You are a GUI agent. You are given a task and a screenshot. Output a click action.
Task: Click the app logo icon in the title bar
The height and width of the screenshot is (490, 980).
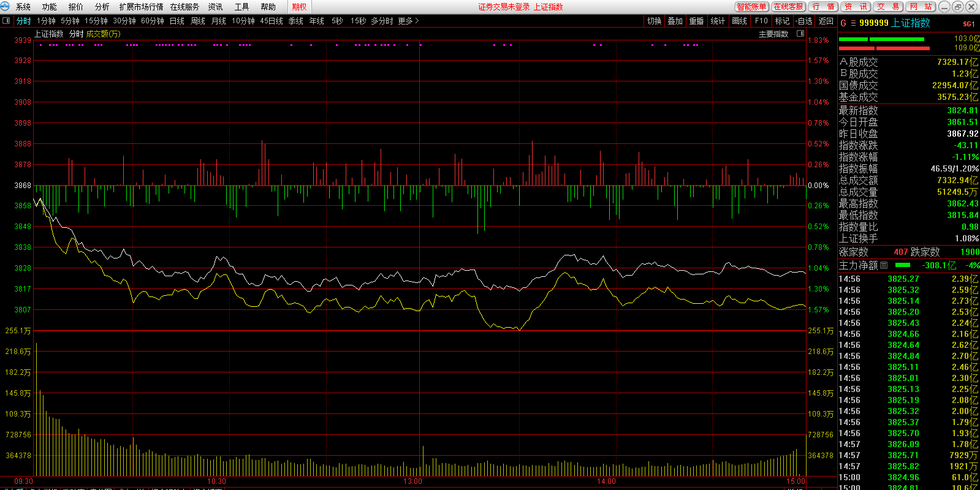tap(6, 7)
